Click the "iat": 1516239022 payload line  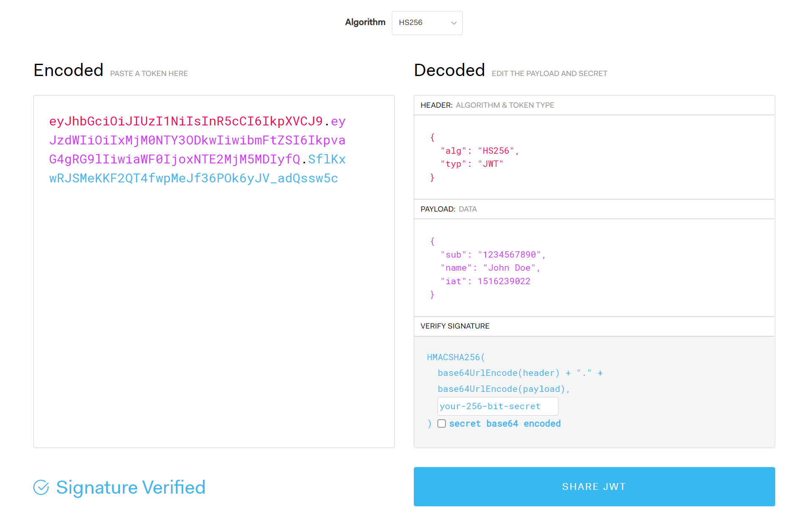click(x=485, y=281)
